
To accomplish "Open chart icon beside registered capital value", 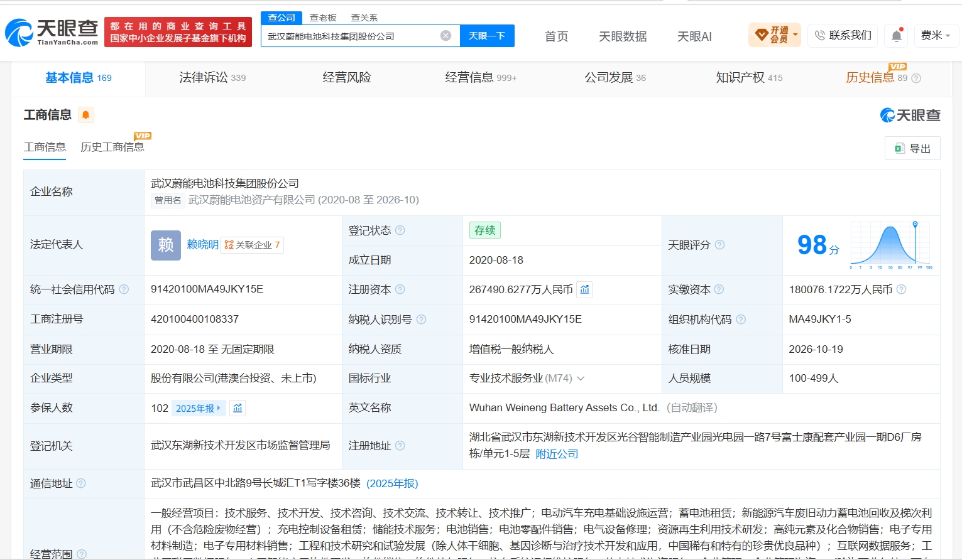I will [585, 289].
